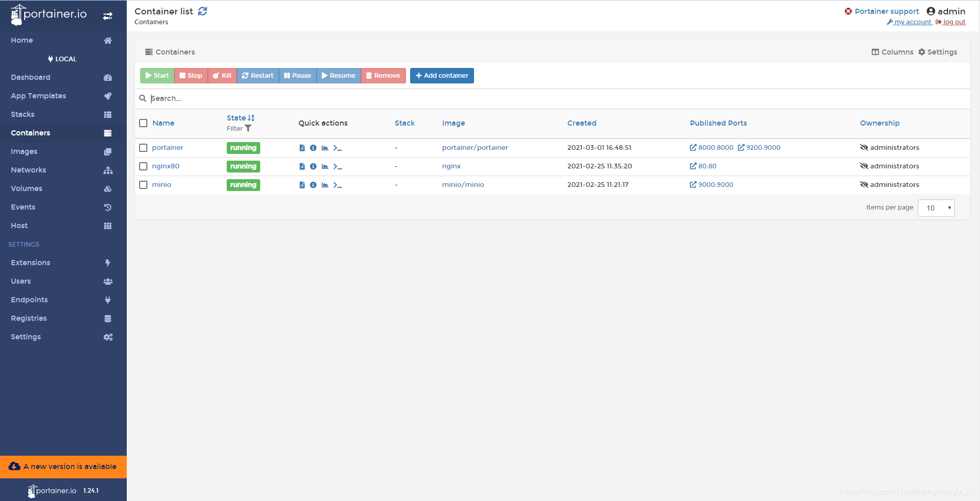Refresh the container list with the reload icon
The width and height of the screenshot is (980, 501).
[x=202, y=11]
